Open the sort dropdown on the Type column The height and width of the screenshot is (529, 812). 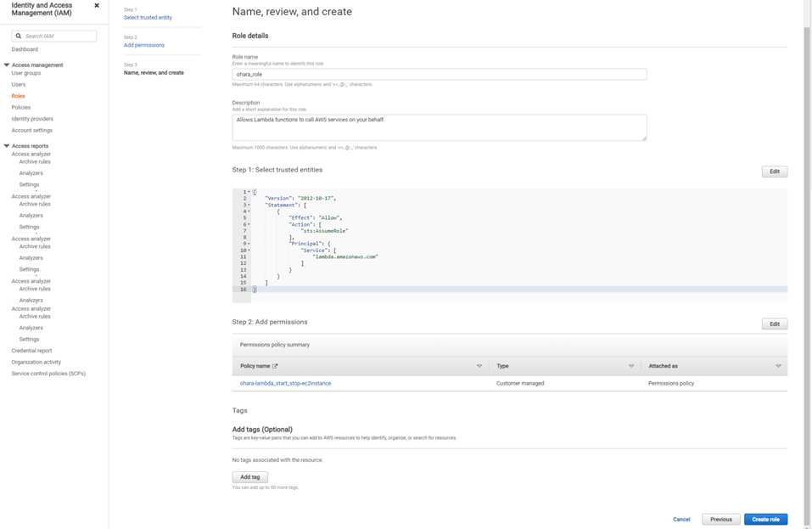[x=631, y=366]
